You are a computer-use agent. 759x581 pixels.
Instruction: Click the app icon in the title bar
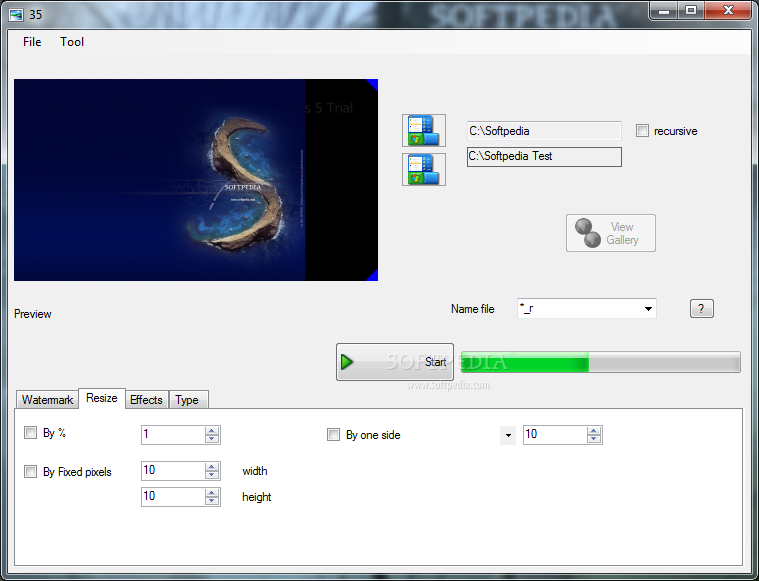(16, 15)
